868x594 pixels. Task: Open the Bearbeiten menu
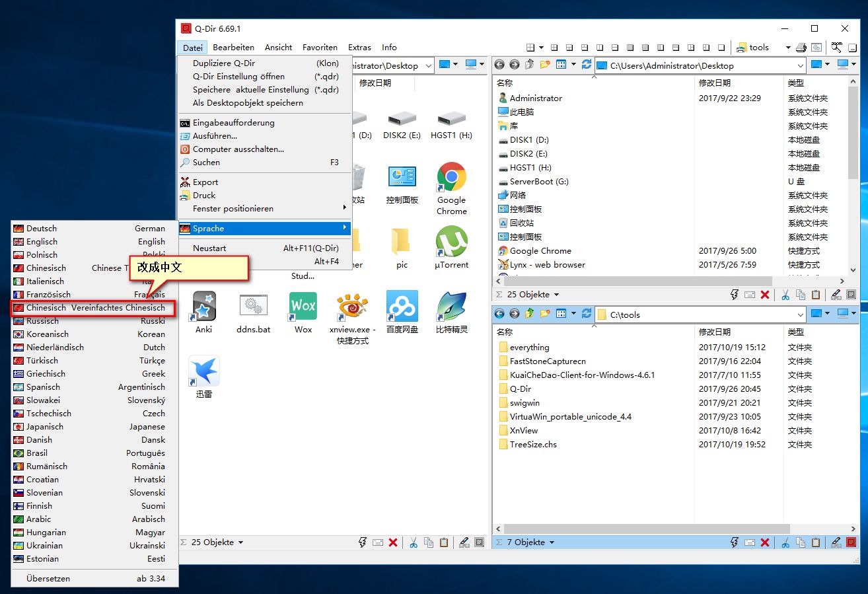[233, 48]
